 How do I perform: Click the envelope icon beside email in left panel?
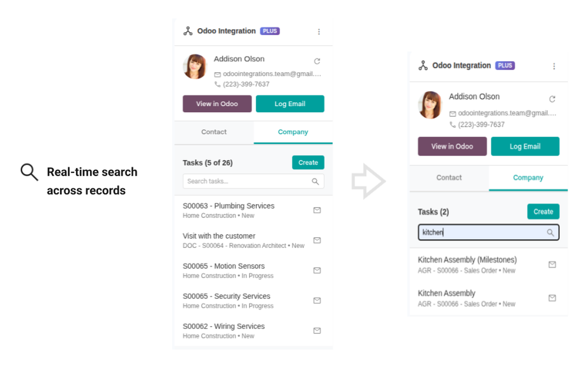[x=218, y=74]
